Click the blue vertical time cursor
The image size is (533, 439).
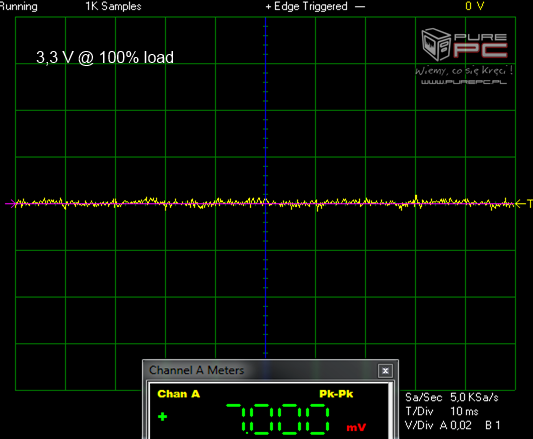(265, 187)
